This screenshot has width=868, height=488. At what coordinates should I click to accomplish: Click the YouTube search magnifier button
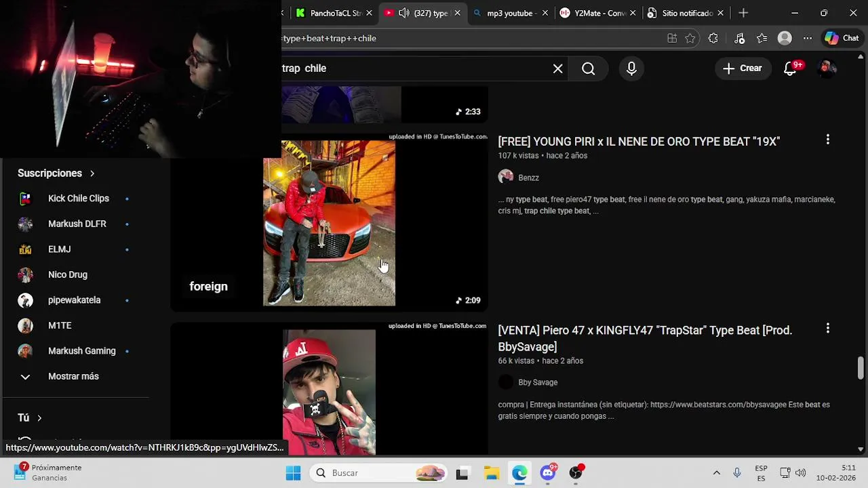[589, 68]
